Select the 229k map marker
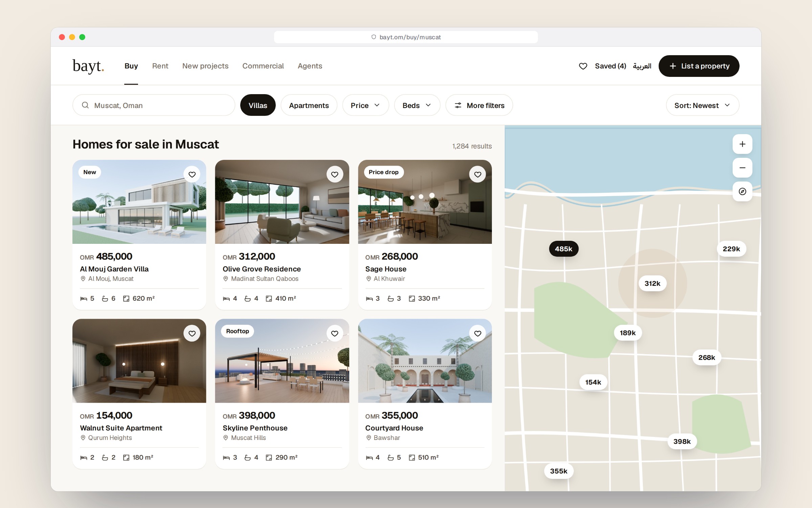Screen dimensions: 812x508 pos(731,249)
